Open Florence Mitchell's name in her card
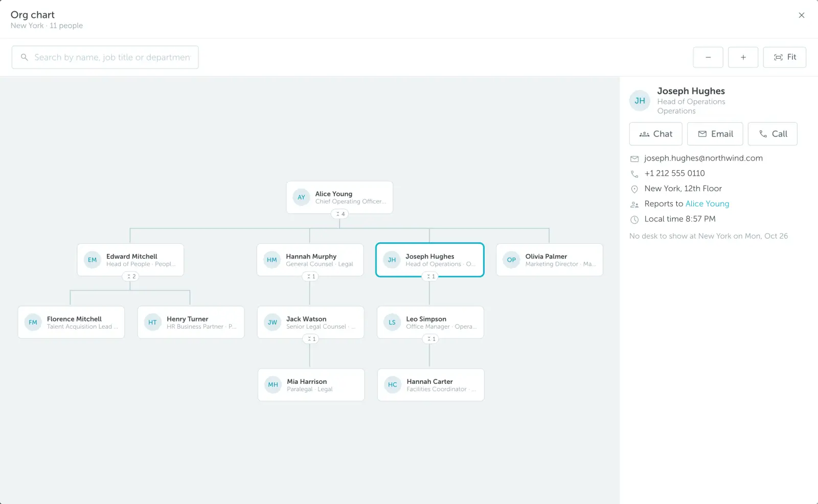Screen dimensions: 818x504 (74, 319)
